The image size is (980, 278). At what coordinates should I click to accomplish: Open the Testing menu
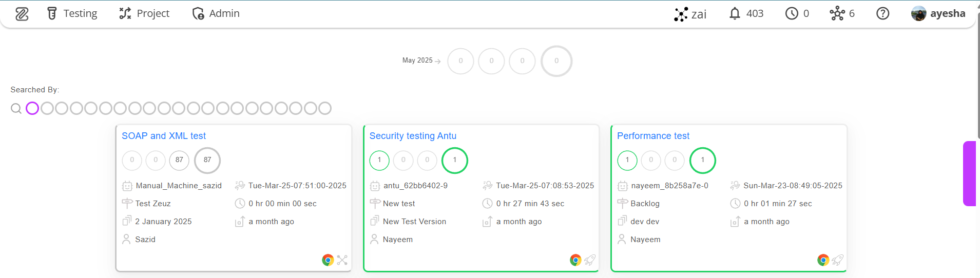coord(72,13)
